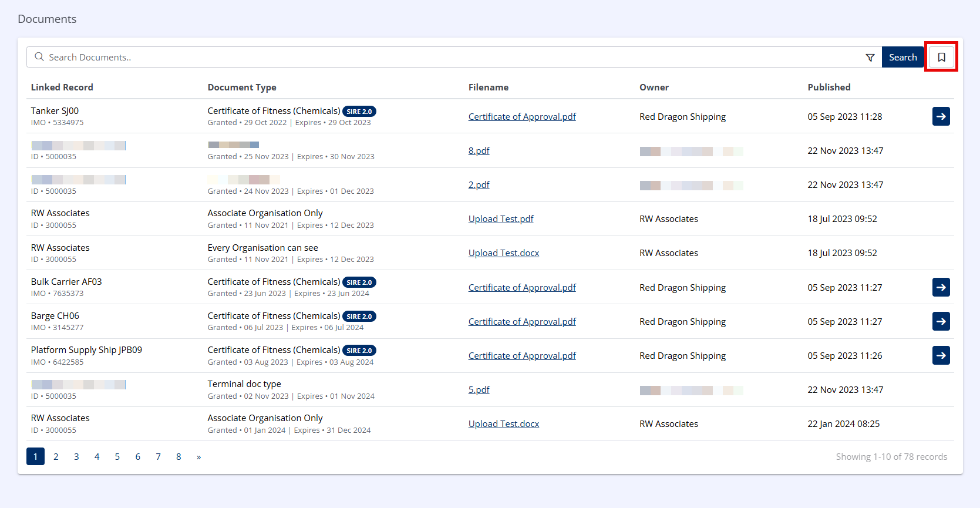Click the bookmark icon beside Search
The image size is (980, 508).
941,57
